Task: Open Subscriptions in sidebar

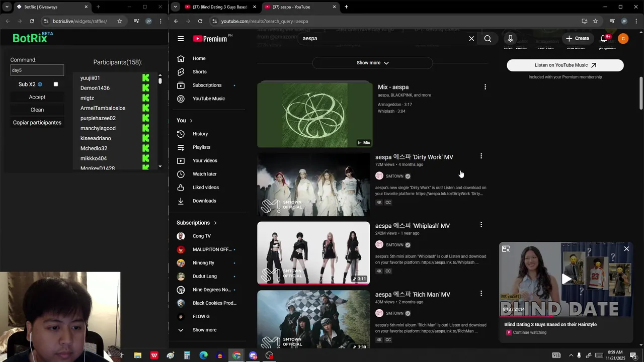Action: coord(208,85)
